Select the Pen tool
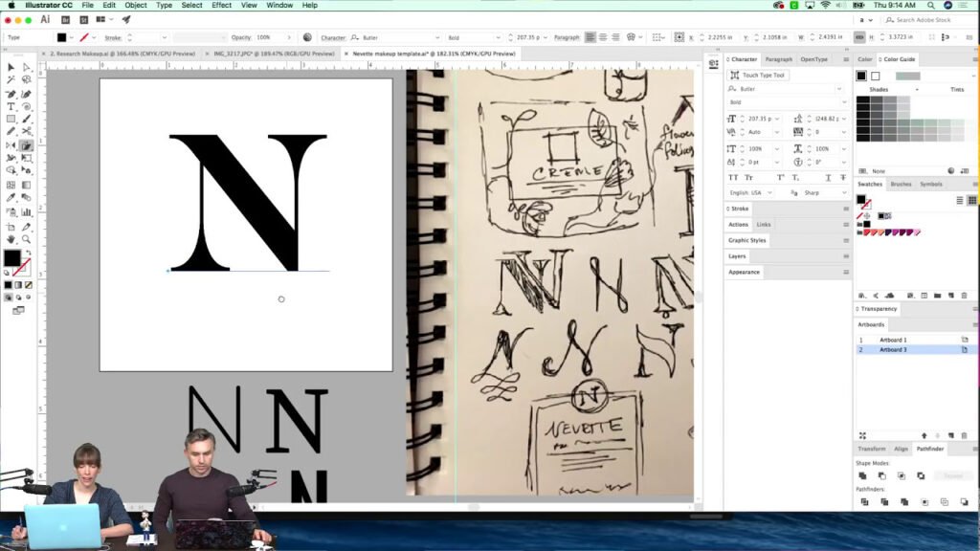The height and width of the screenshot is (551, 980). pos(11,94)
